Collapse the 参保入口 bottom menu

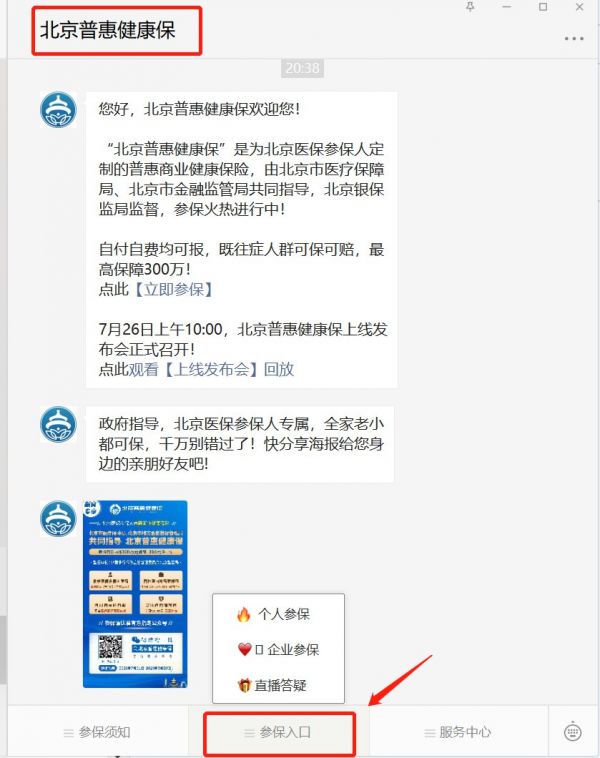coord(279,733)
